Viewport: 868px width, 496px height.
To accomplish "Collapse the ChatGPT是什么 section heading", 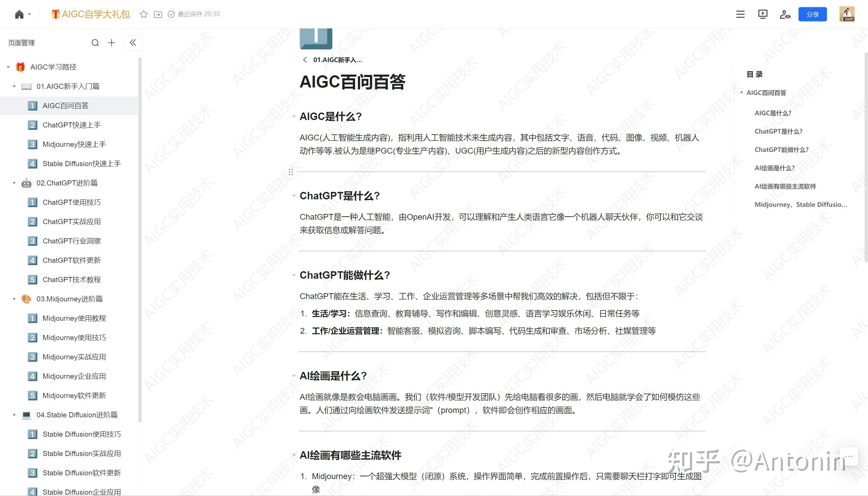I will (x=294, y=196).
